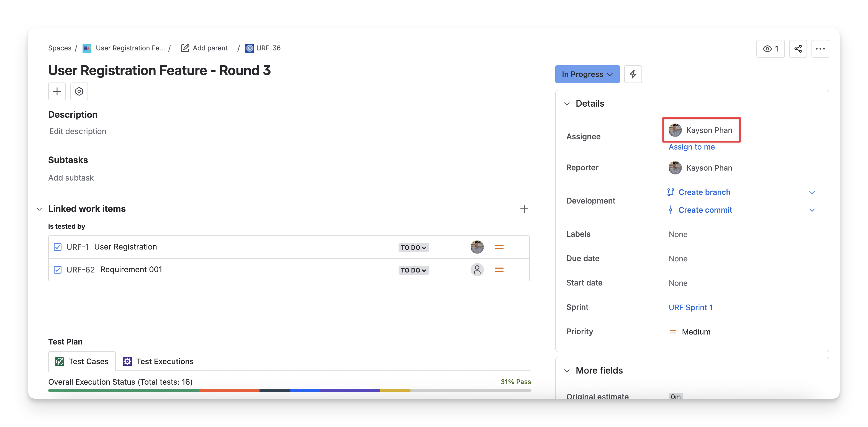
Task: Click the apps icon beside the plus button
Action: click(79, 91)
